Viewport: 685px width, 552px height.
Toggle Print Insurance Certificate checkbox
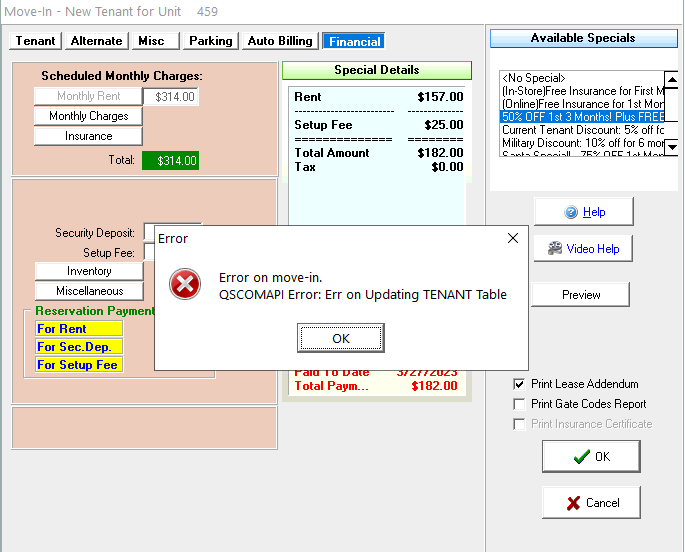(519, 424)
